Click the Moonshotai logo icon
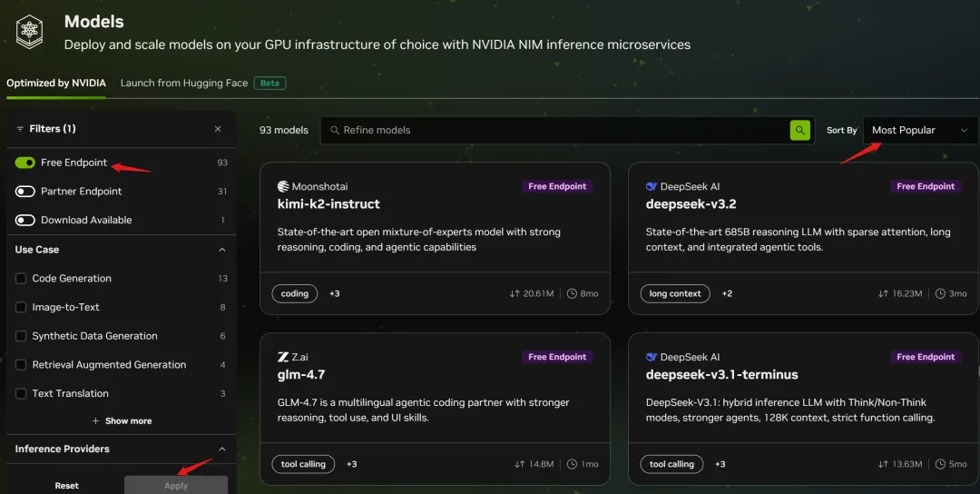This screenshot has width=980, height=494. 283,186
